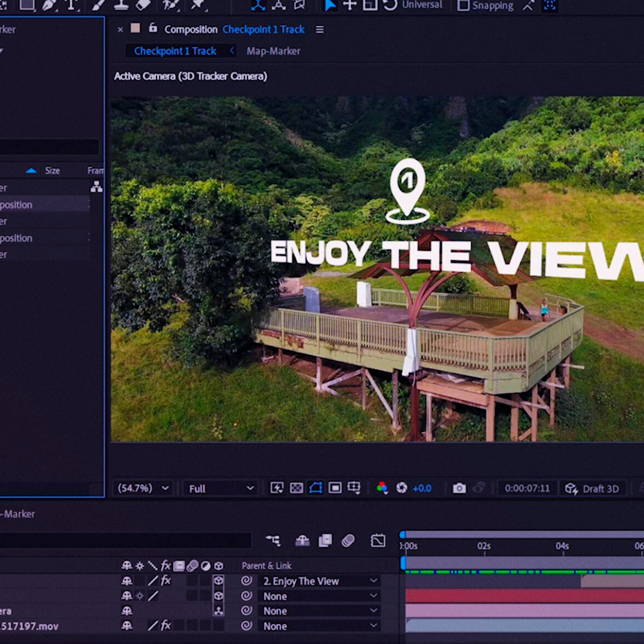Click the position move gizmo icon
Screen dimensions: 644x644
click(x=350, y=5)
